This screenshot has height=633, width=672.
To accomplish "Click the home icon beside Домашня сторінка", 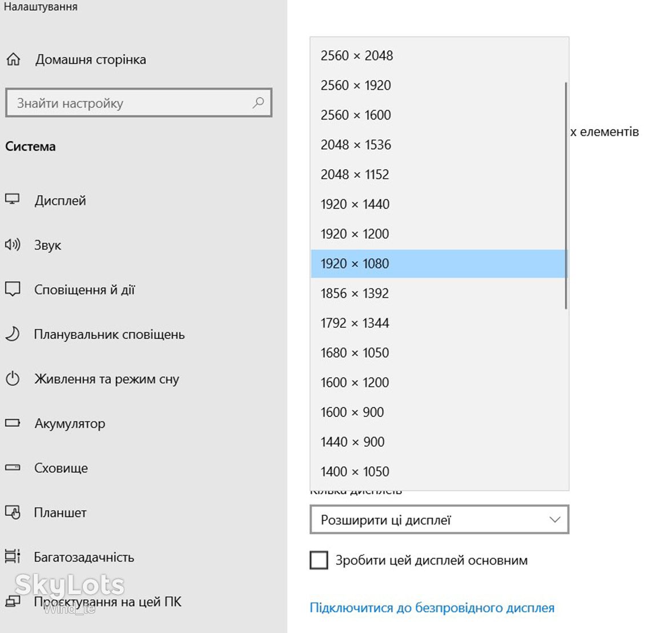I will pos(13,59).
